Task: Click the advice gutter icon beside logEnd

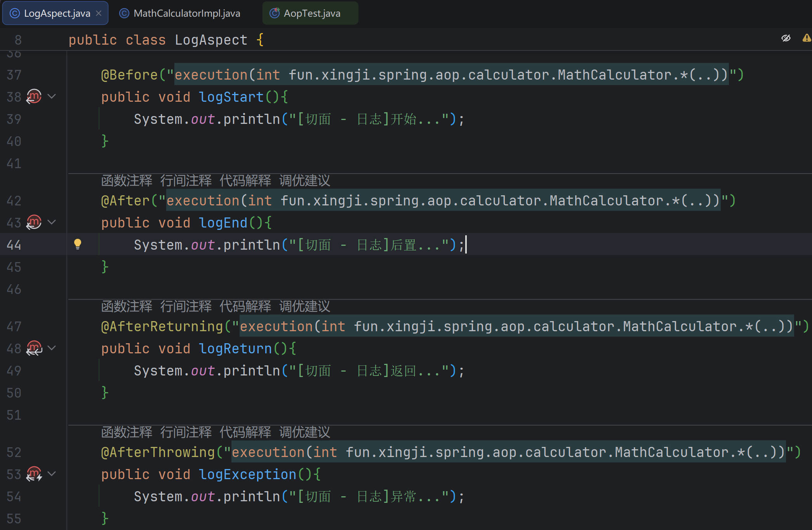Action: coord(34,222)
